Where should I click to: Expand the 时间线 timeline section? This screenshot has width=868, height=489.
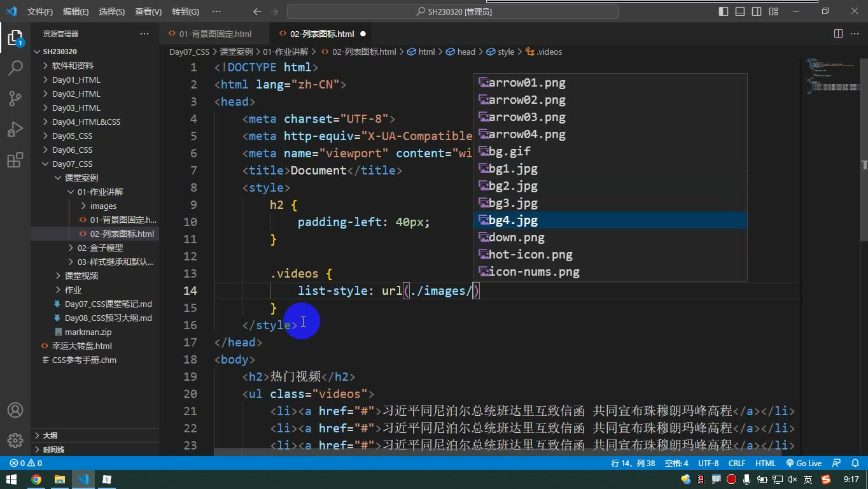click(95, 450)
